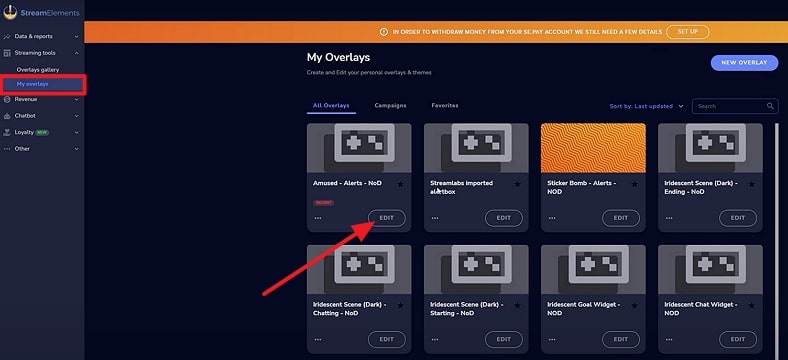Switch to the All Overlays tab

(x=331, y=106)
